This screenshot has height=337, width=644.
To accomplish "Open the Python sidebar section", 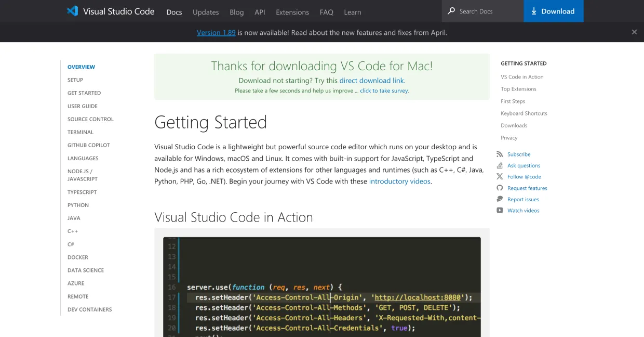I will tap(78, 205).
